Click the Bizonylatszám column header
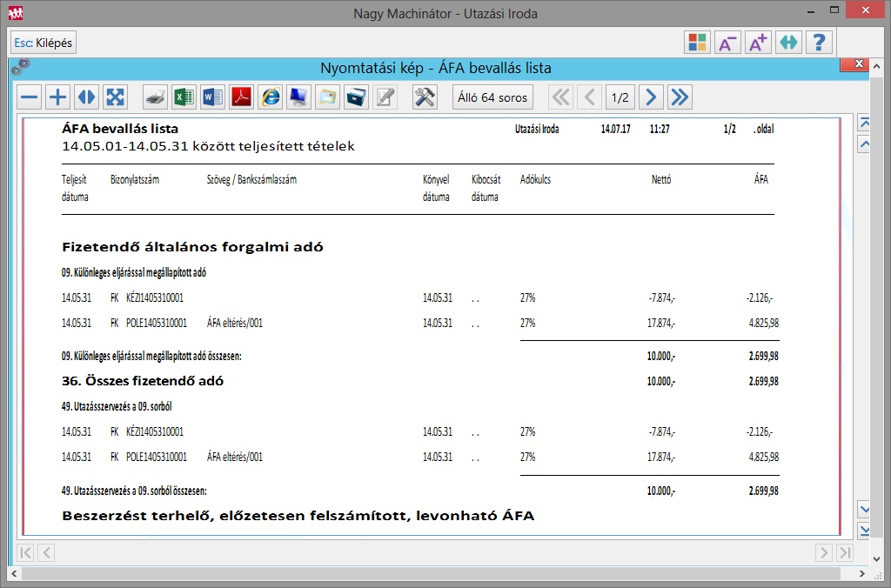 click(x=135, y=179)
